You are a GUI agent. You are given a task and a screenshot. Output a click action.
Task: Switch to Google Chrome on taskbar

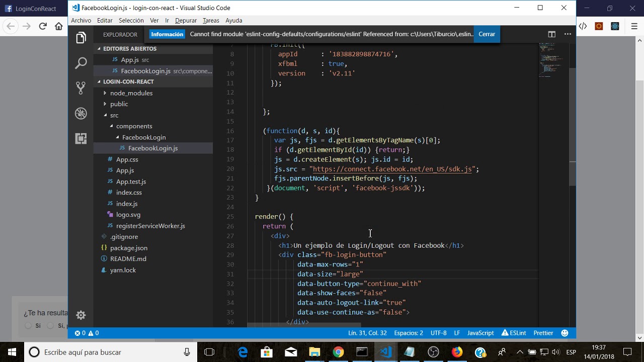point(338,352)
